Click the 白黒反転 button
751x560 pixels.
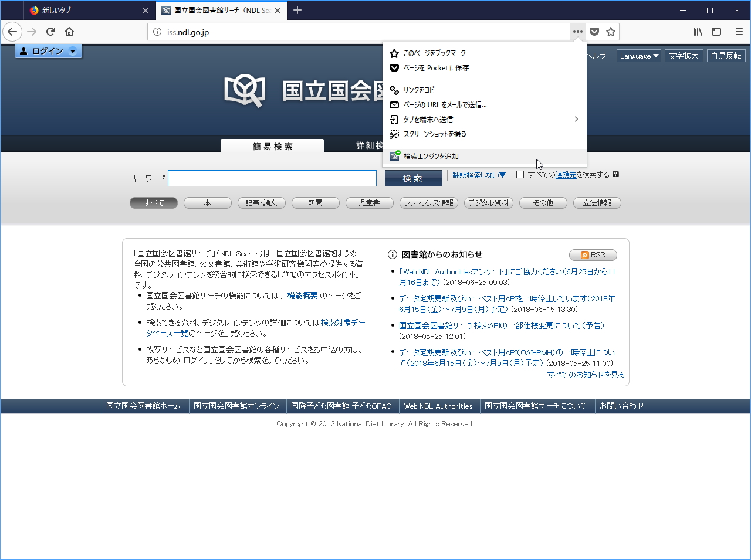click(726, 56)
